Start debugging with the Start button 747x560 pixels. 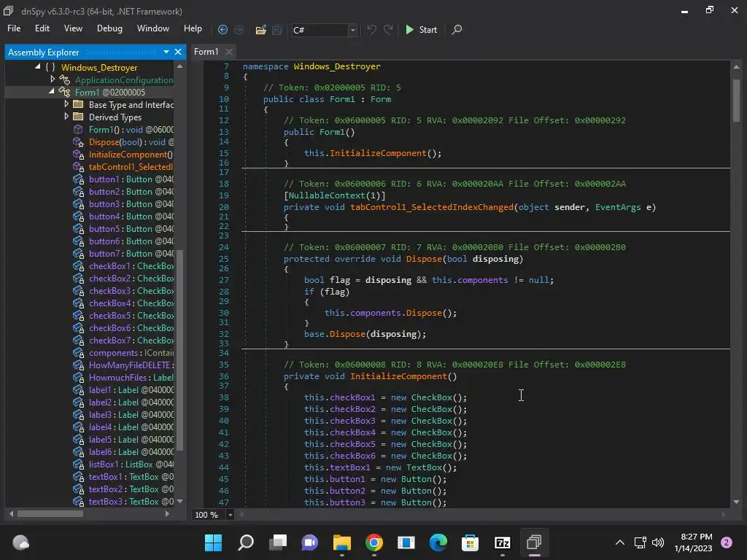click(x=421, y=29)
